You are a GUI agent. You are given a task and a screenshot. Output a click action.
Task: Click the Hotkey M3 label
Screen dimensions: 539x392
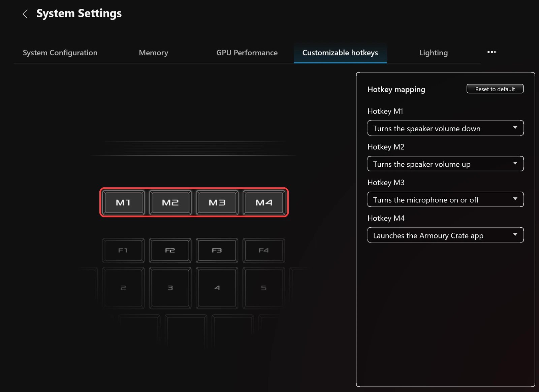pos(386,183)
